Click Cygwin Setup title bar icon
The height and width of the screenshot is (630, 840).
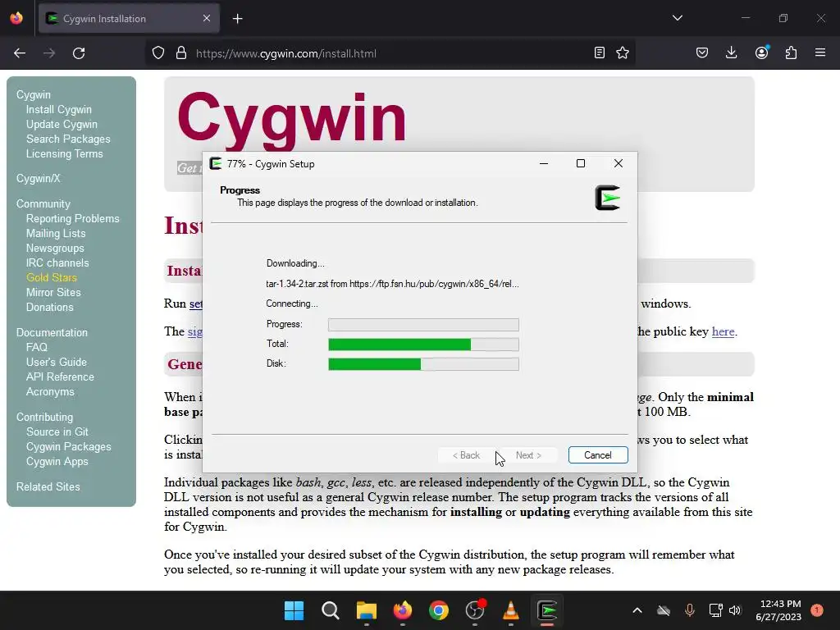click(x=216, y=163)
